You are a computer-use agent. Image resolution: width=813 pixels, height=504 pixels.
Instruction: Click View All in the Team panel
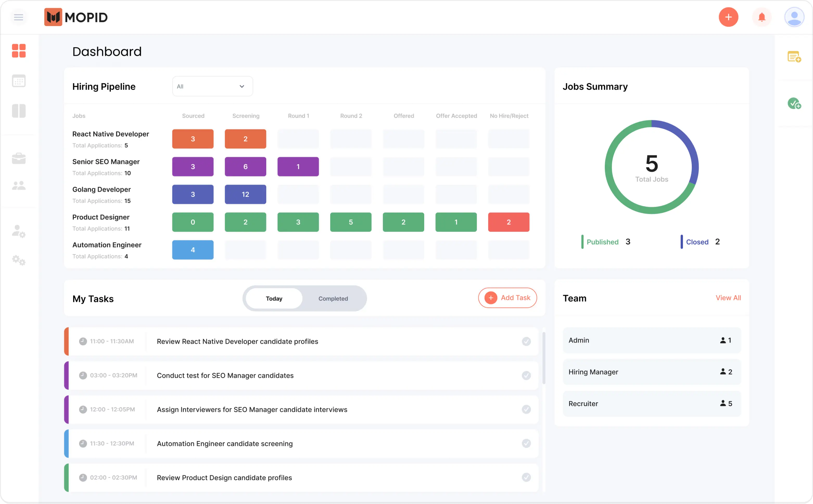(728, 298)
